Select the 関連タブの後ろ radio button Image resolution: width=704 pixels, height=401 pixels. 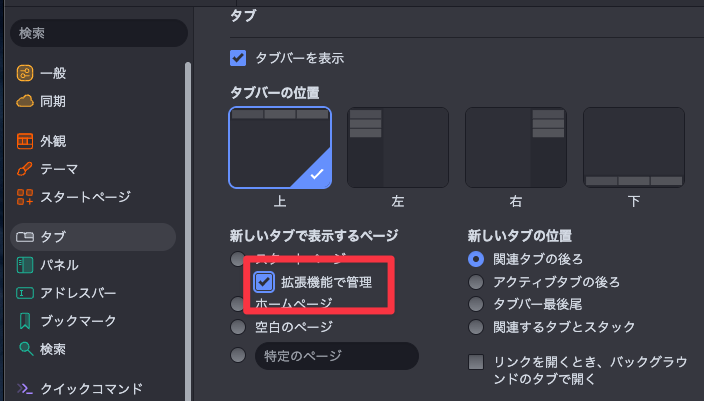pyautogui.click(x=476, y=259)
